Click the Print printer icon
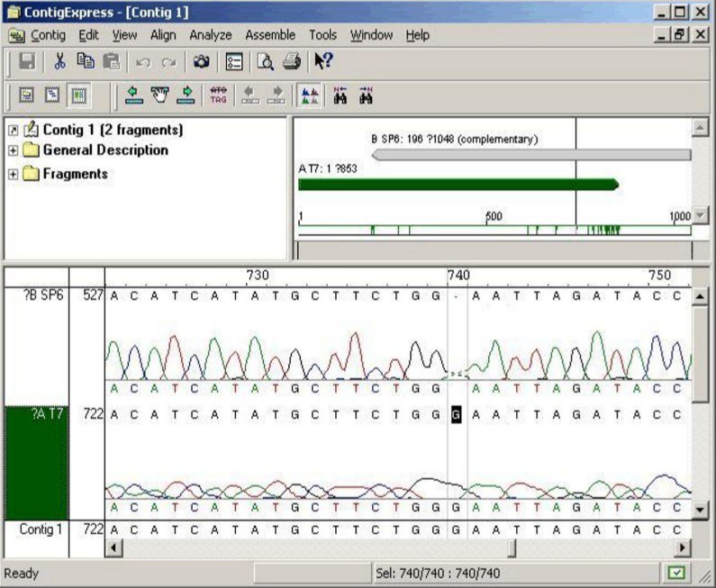The height and width of the screenshot is (588, 716). click(292, 61)
